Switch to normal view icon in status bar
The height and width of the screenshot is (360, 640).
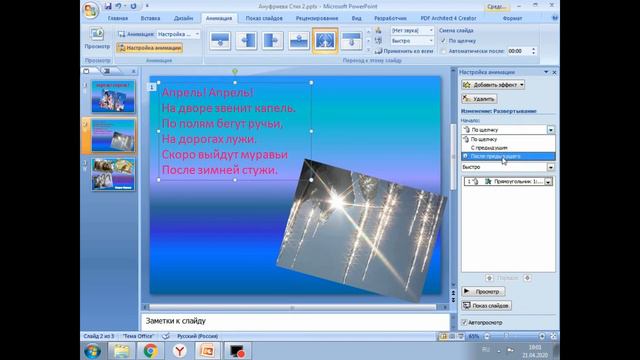[443, 336]
